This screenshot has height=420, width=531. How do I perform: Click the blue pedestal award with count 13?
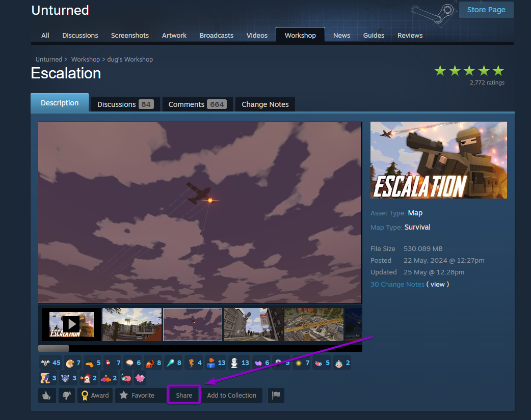[x=216, y=363]
